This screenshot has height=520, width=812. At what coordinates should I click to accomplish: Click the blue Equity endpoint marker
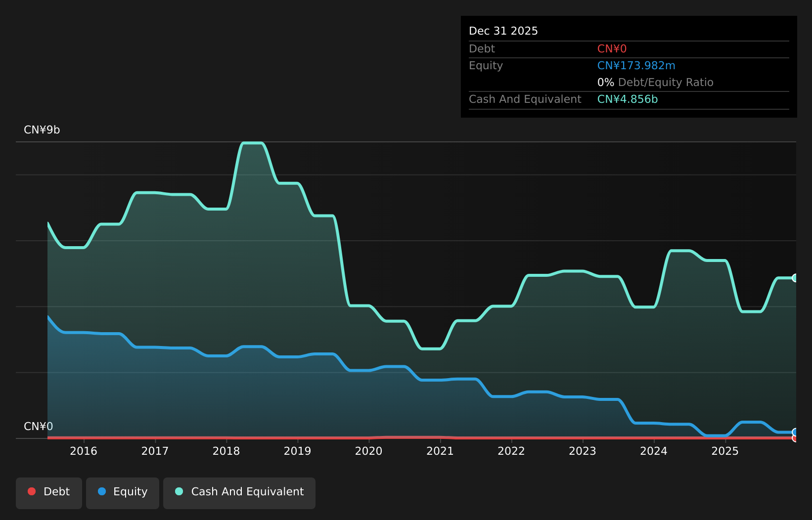pos(795,432)
